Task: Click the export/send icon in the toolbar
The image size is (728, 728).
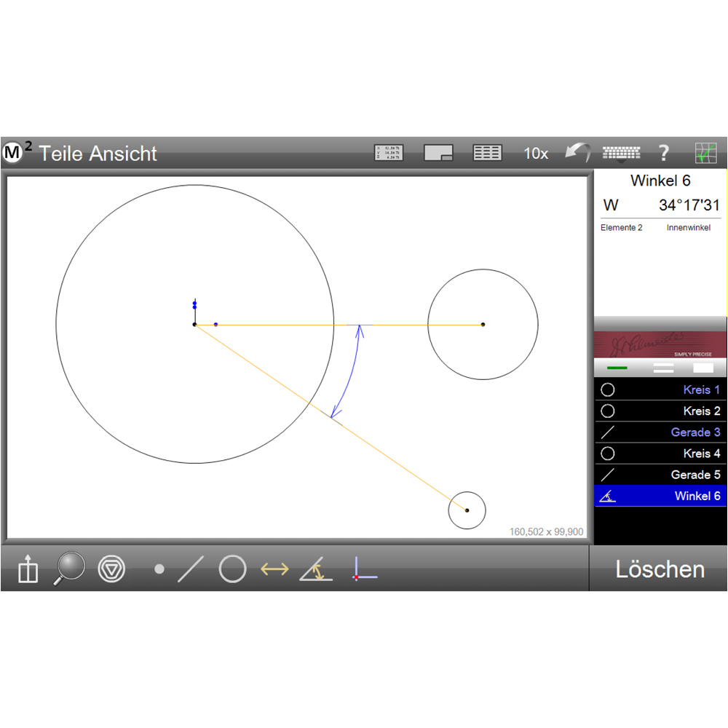Action: click(27, 569)
